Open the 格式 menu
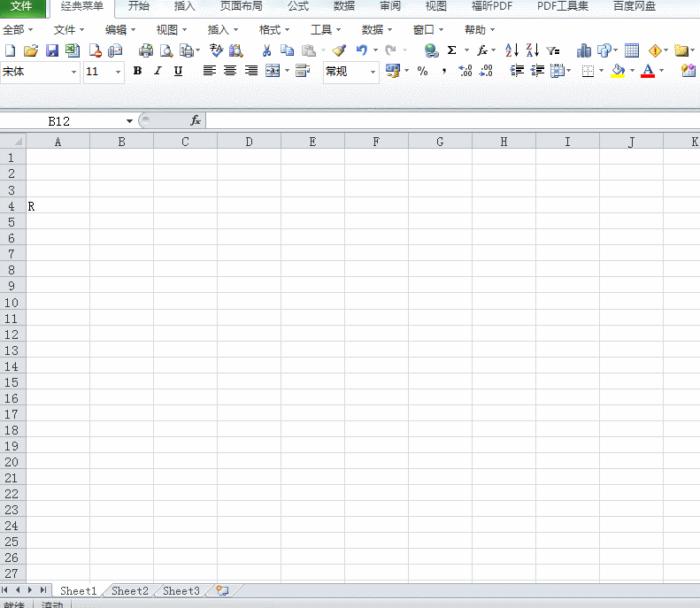700x608 pixels. 274,30
